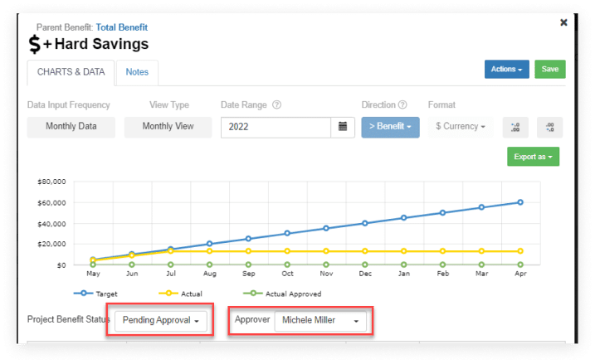Click the increase decimal places icon

pyautogui.click(x=515, y=127)
